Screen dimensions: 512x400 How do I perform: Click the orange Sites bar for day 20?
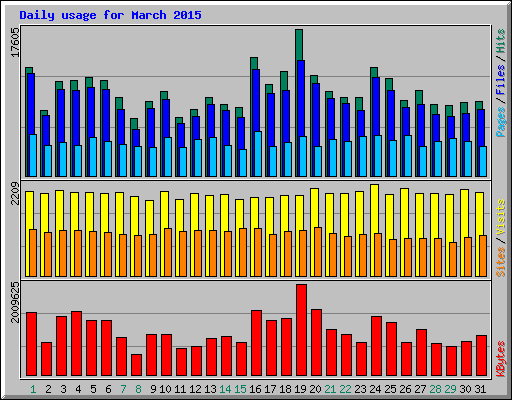[x=318, y=252]
